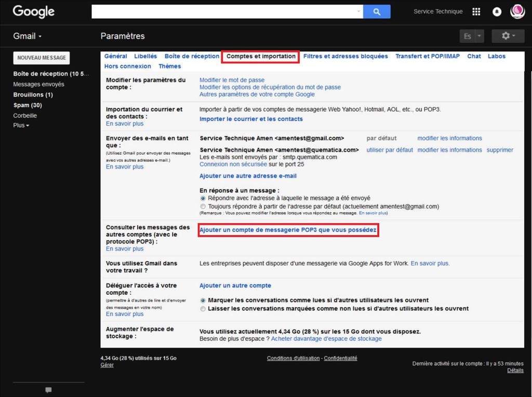Click Modifier le mot de passe
Image resolution: width=532 pixels, height=397 pixels.
pos(232,80)
